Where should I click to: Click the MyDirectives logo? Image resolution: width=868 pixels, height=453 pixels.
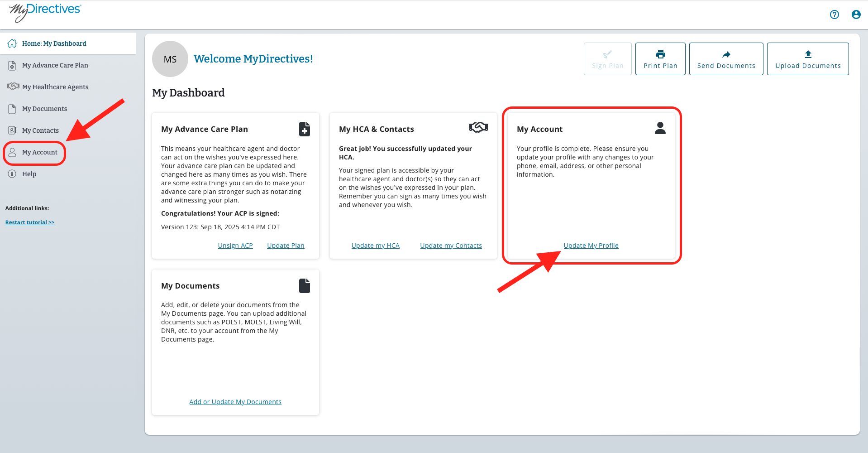point(45,12)
